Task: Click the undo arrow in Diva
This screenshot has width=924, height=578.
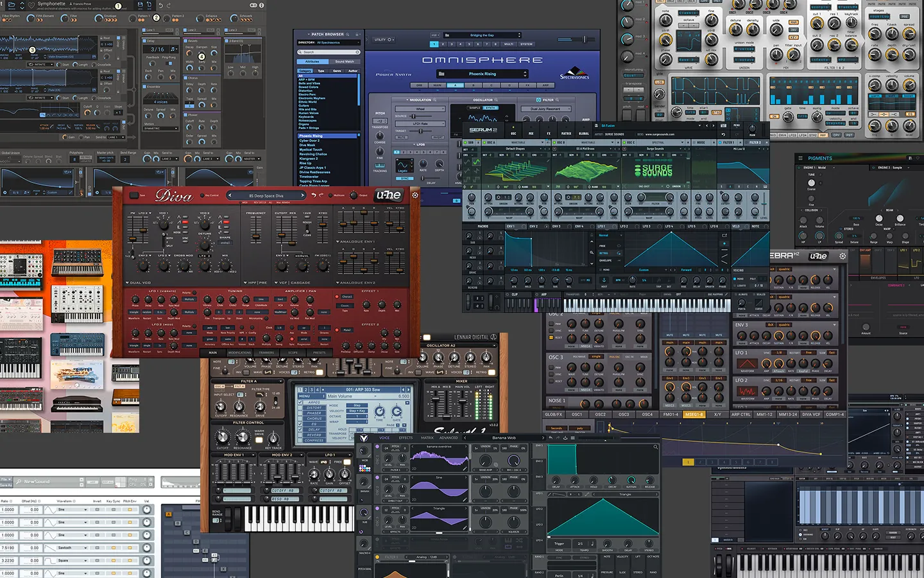Action: coord(313,195)
